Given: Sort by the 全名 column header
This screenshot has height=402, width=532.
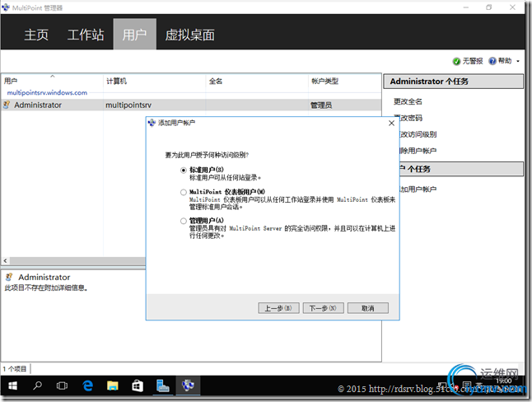Looking at the screenshot, I should (257, 81).
